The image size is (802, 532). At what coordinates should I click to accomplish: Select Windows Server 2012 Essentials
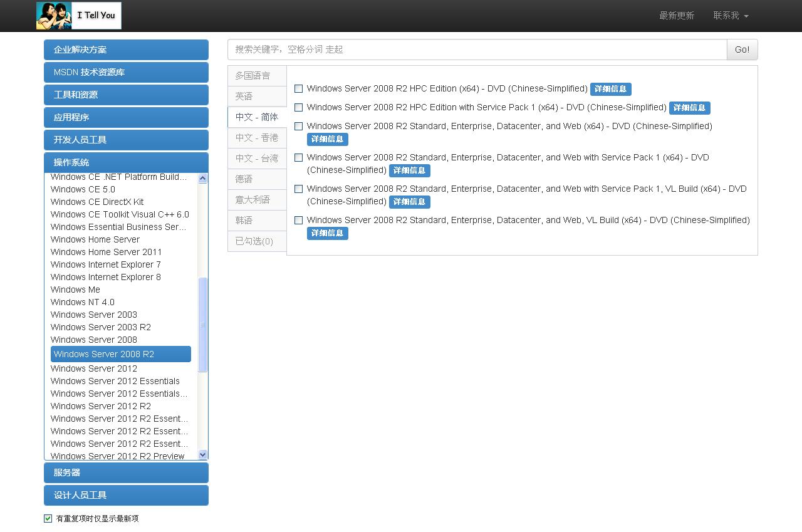click(x=115, y=381)
